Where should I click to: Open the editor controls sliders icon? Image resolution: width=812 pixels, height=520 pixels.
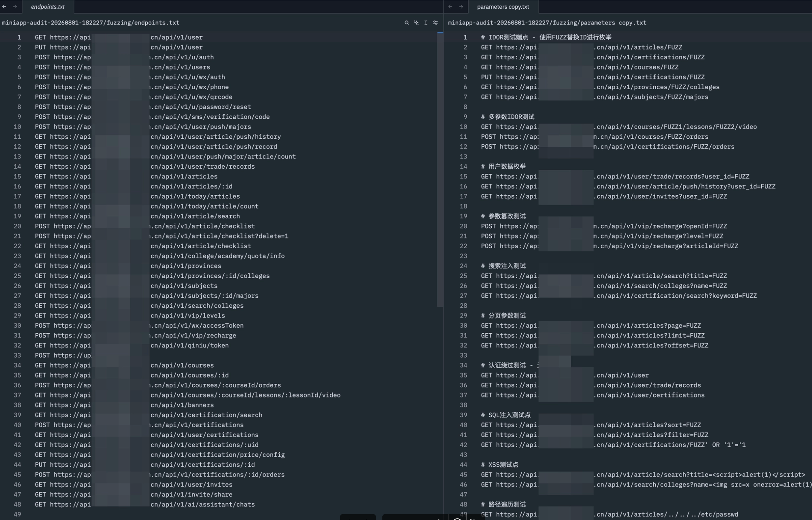coord(435,23)
